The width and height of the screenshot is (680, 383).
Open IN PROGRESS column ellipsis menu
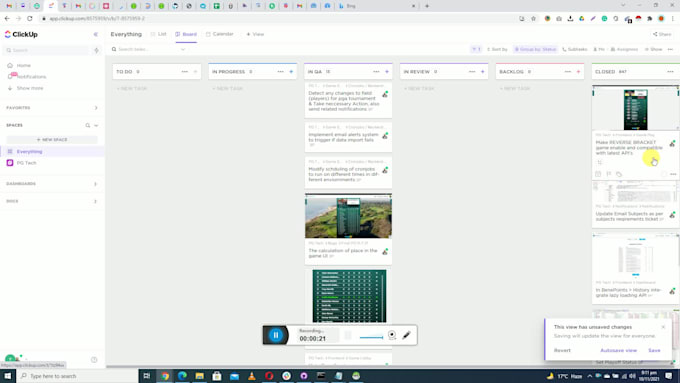point(281,72)
